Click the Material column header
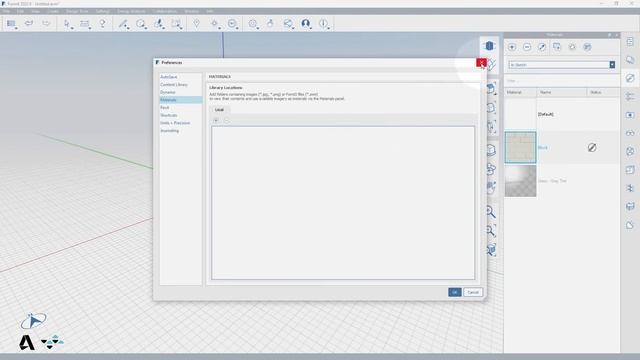The height and width of the screenshot is (360, 640). (520, 93)
